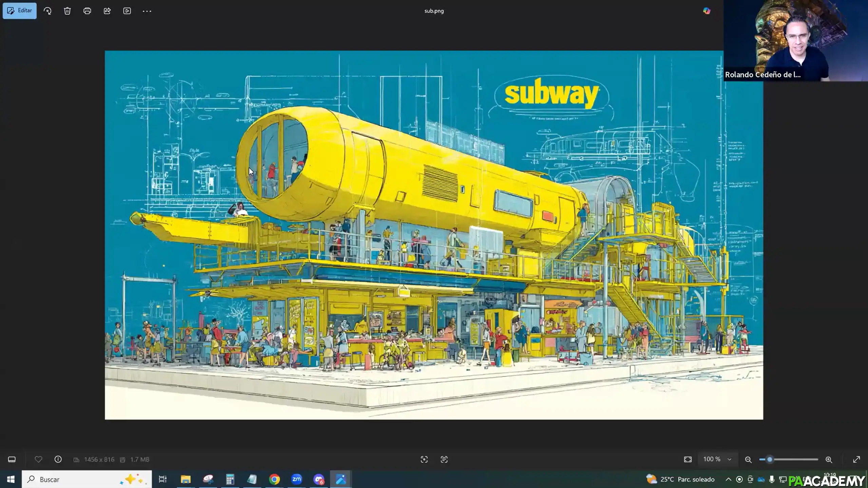Screen dimensions: 868x488
Task: Start slideshow with the play icon
Action: tap(127, 11)
